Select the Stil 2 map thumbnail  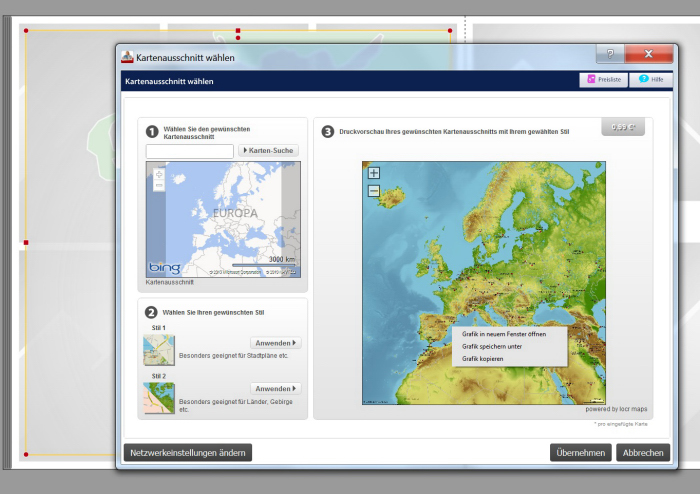158,397
